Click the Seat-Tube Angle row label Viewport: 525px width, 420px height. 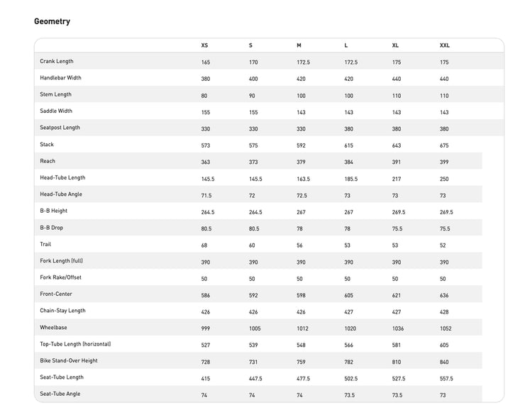[x=60, y=394]
